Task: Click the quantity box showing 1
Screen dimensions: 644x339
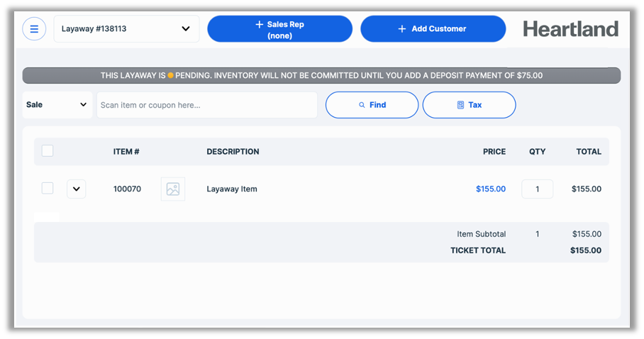Action: click(x=537, y=189)
